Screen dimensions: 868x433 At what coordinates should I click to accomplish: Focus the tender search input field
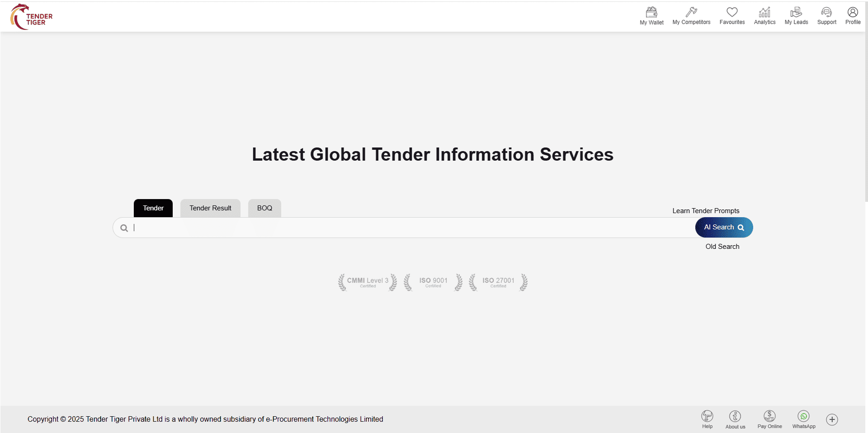pos(407,228)
